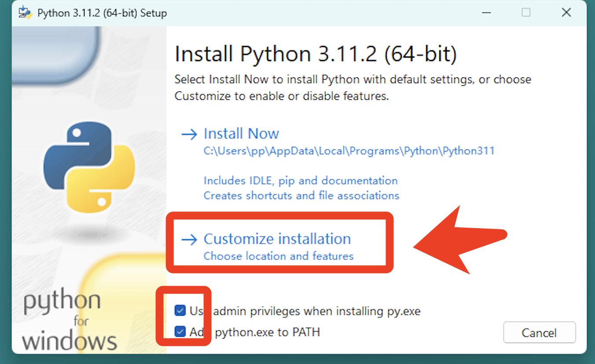Click the Install Python 3.11.2 (64-bit) heading
Image resolution: width=595 pixels, height=364 pixels.
(316, 55)
